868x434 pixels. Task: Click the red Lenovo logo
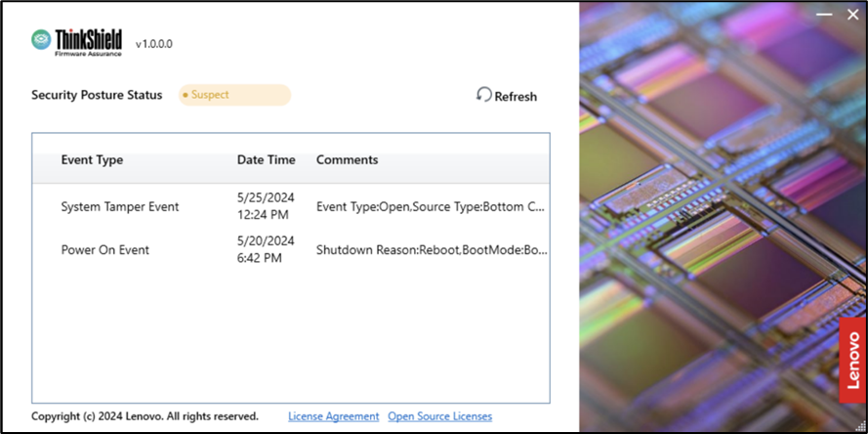coord(853,361)
